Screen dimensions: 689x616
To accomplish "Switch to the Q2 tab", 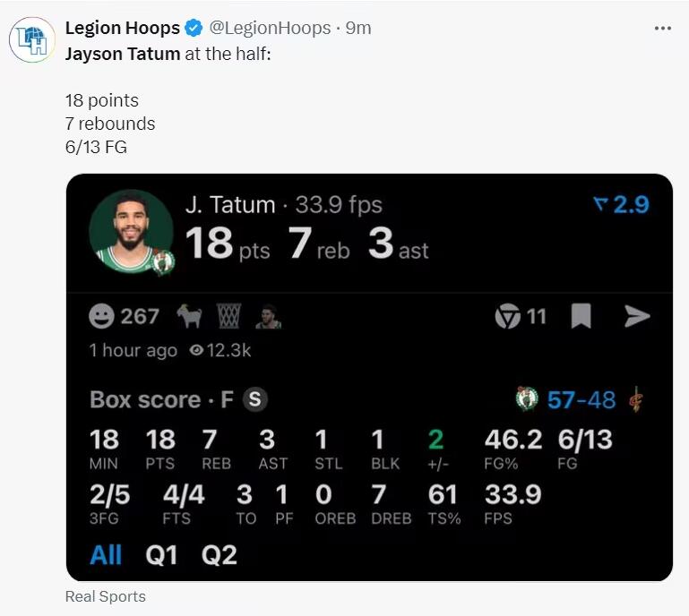I will point(219,555).
